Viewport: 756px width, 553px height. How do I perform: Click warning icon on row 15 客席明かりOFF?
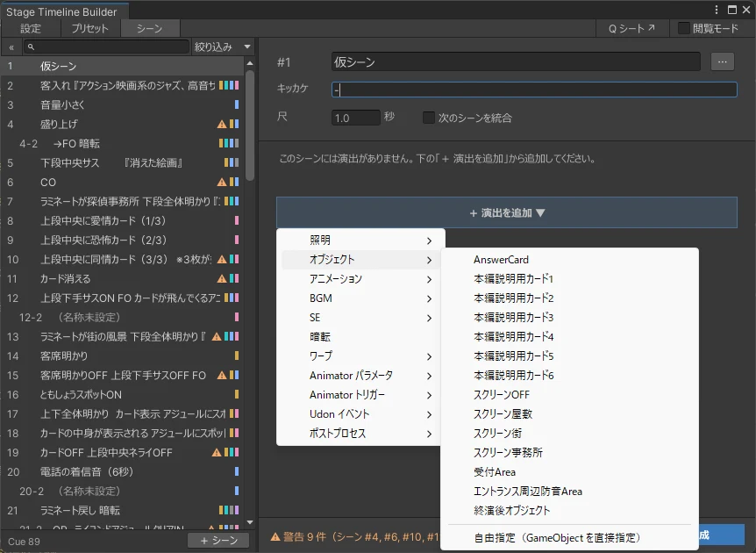tap(222, 375)
